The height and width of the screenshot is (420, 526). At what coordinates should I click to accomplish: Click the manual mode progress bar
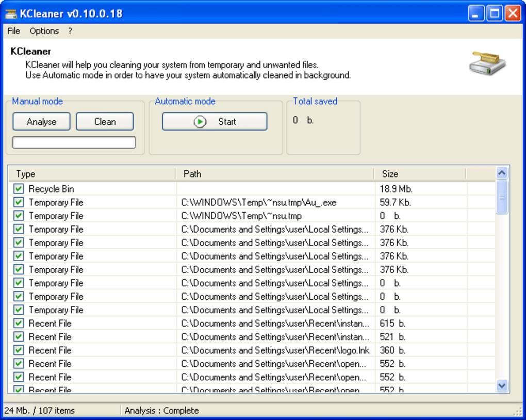click(x=74, y=142)
